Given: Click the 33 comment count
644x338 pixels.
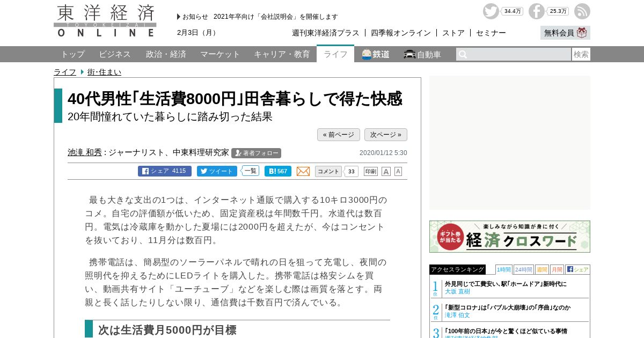Looking at the screenshot, I should point(351,172).
